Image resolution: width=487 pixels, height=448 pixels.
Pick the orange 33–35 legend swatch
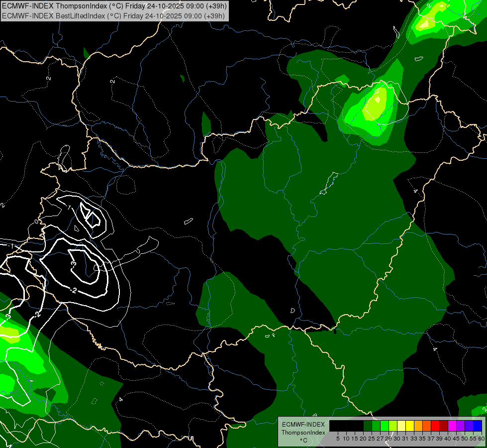pyautogui.click(x=418, y=426)
